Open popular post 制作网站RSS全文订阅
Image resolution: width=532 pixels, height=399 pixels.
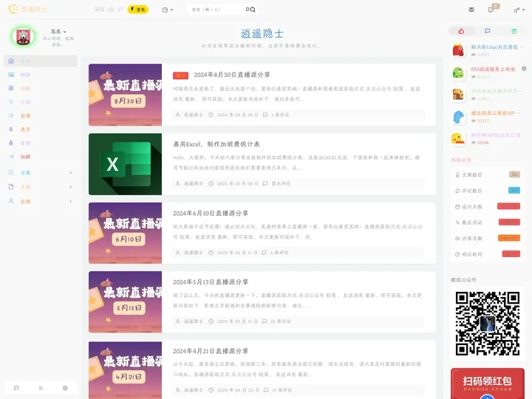(496, 135)
